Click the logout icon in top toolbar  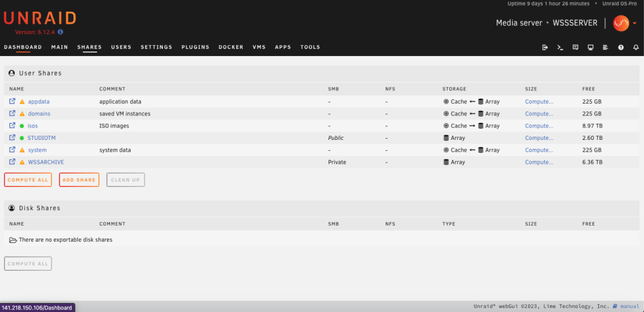pos(545,47)
